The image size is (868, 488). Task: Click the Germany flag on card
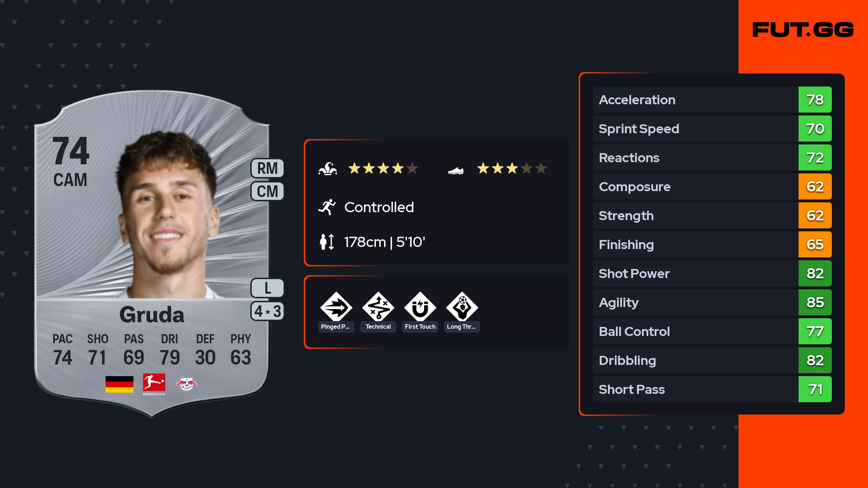[119, 384]
